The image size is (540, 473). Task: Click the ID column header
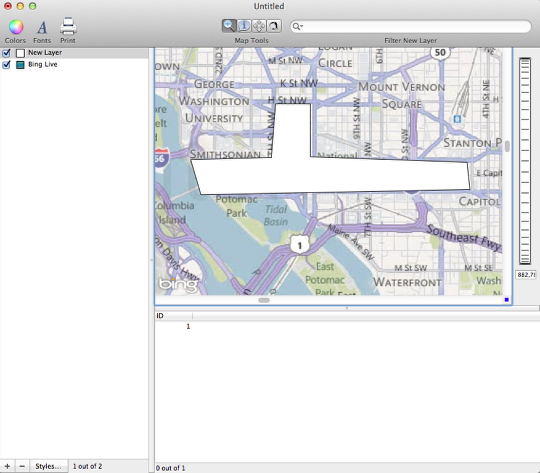tap(174, 316)
